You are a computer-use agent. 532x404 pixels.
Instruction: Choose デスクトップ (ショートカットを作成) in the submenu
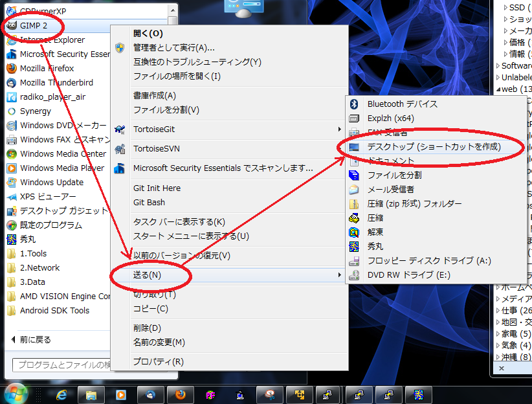436,147
